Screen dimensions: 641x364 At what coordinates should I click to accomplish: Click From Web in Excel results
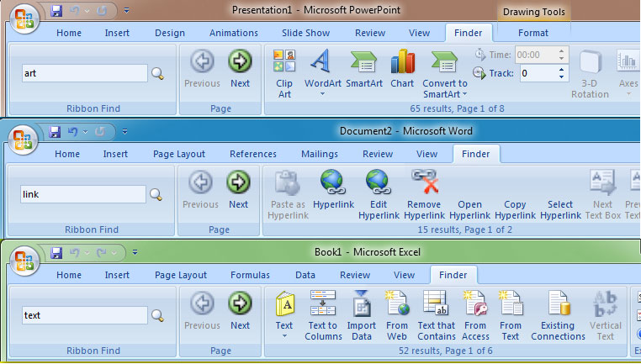pos(397,316)
